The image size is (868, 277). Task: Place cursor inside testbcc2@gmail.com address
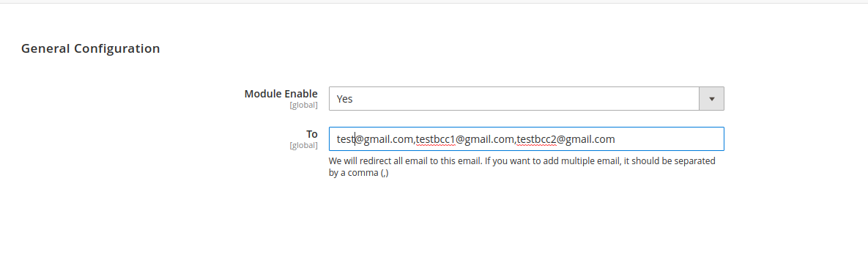tap(565, 139)
